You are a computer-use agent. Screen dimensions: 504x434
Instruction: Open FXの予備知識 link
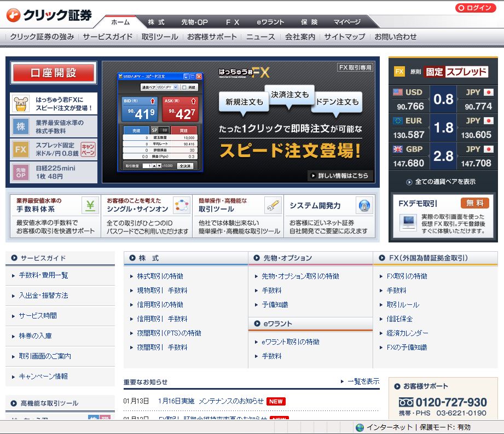click(407, 348)
